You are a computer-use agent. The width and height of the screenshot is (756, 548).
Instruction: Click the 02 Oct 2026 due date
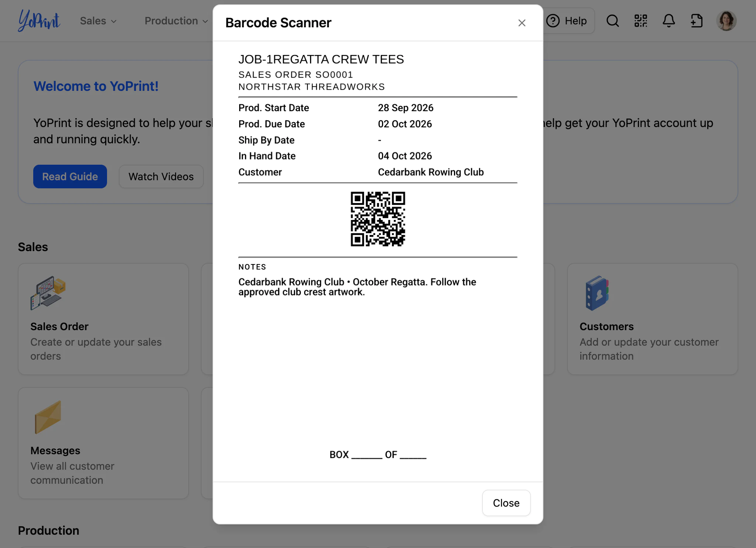(x=405, y=124)
